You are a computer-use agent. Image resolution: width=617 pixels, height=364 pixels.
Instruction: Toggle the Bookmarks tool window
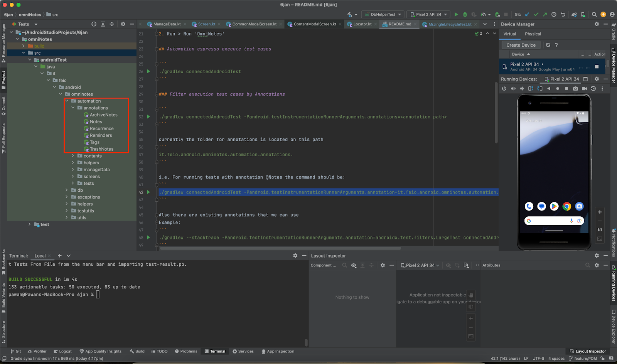pyautogui.click(x=3, y=262)
